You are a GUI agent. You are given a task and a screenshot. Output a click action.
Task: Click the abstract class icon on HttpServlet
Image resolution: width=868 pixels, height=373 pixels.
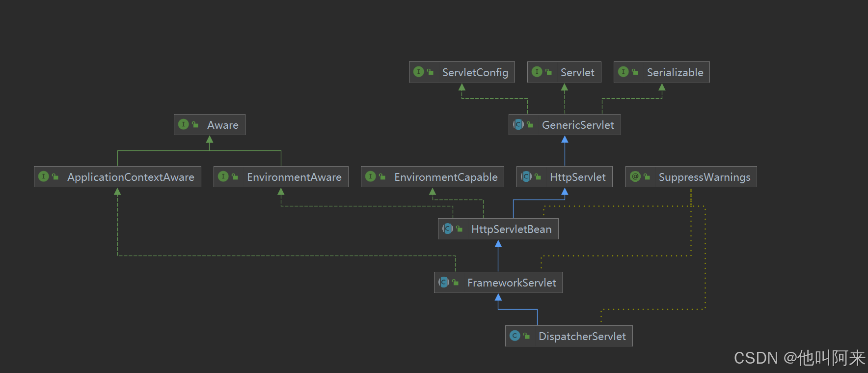coord(526,176)
